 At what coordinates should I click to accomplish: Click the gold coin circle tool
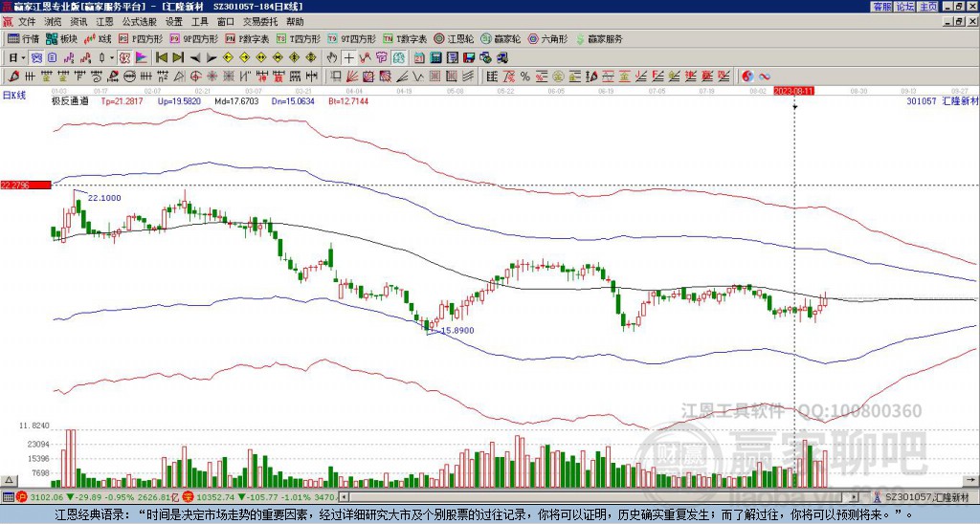[x=558, y=76]
